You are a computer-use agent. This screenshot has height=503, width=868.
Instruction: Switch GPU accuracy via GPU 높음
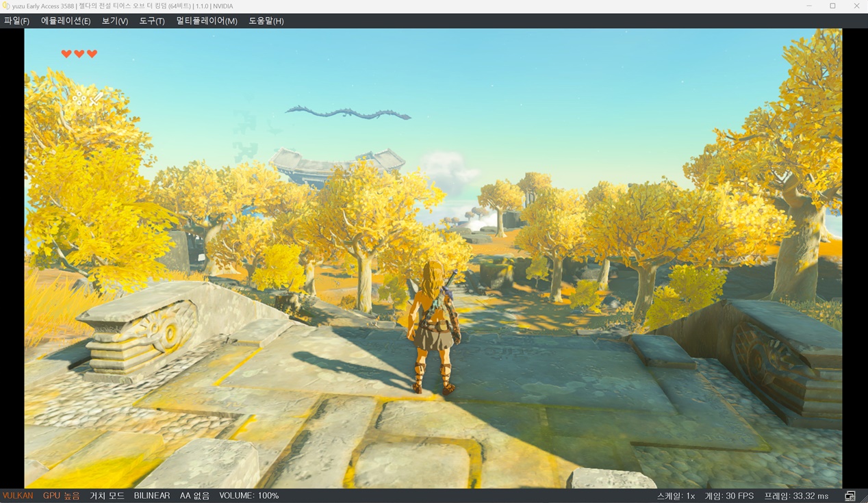click(x=62, y=495)
